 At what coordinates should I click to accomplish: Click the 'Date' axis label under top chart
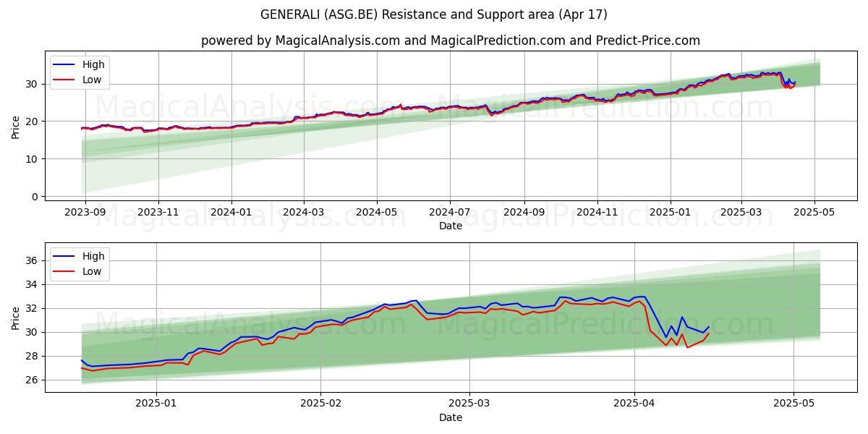[x=451, y=226]
